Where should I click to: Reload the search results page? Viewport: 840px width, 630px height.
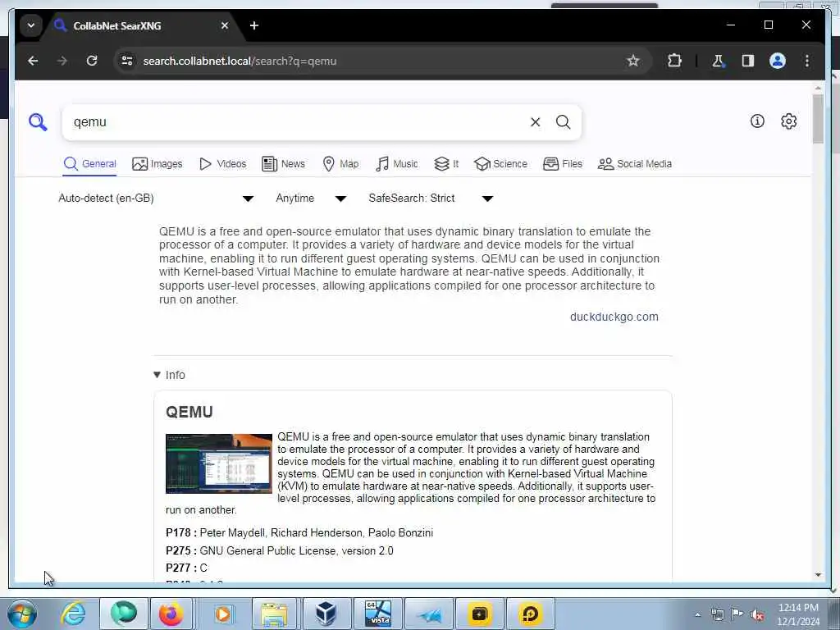(92, 61)
